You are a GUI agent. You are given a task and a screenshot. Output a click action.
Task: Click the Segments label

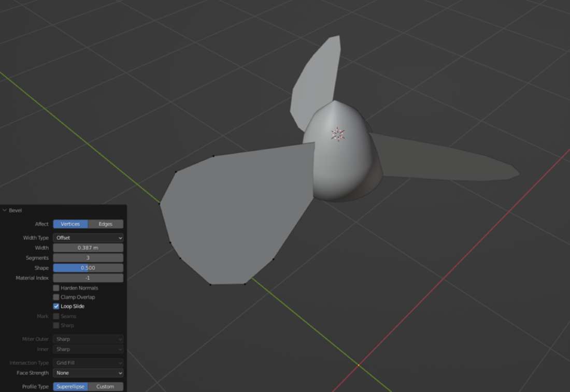pyautogui.click(x=37, y=258)
